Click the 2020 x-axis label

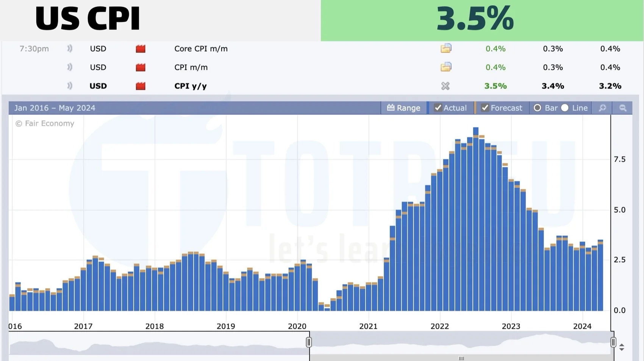coord(297,326)
